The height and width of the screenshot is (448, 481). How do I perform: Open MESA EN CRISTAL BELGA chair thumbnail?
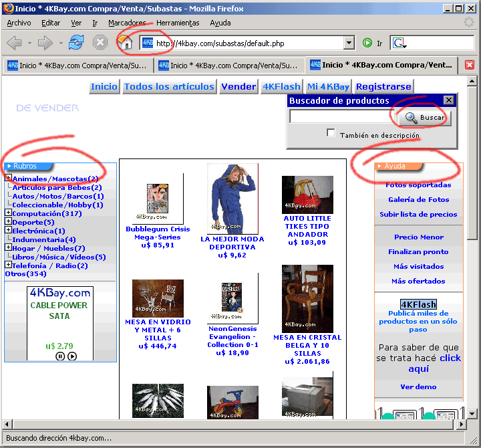[307, 298]
